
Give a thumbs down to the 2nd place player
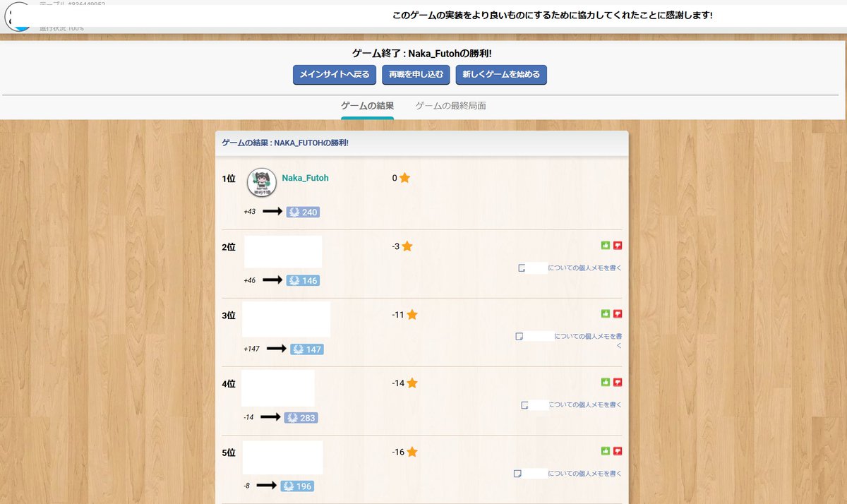point(618,245)
